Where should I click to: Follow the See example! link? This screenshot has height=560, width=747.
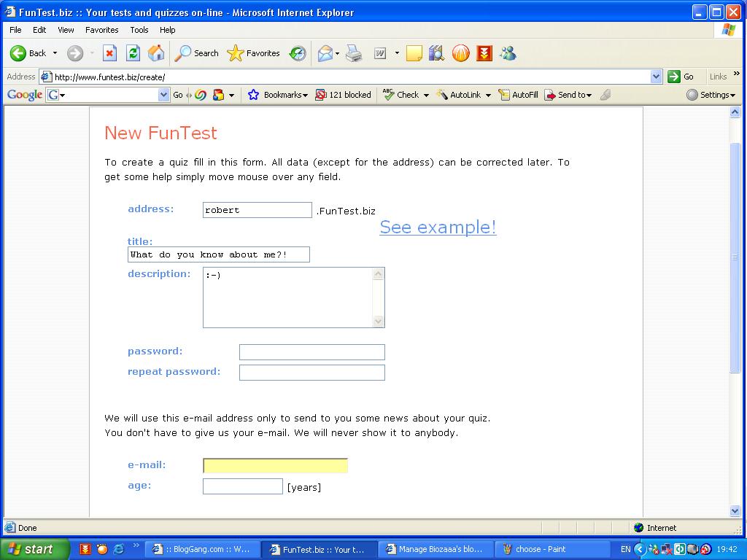pyautogui.click(x=438, y=227)
